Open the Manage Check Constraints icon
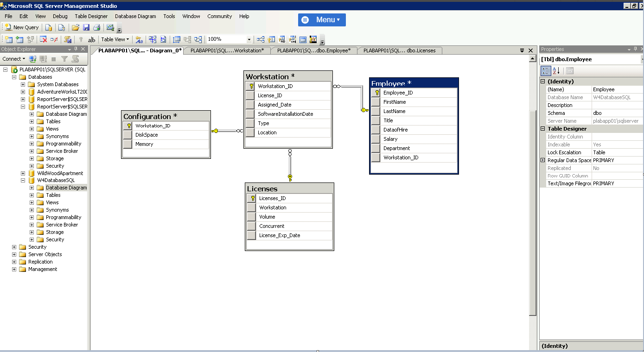This screenshot has width=644, height=352. (x=303, y=39)
